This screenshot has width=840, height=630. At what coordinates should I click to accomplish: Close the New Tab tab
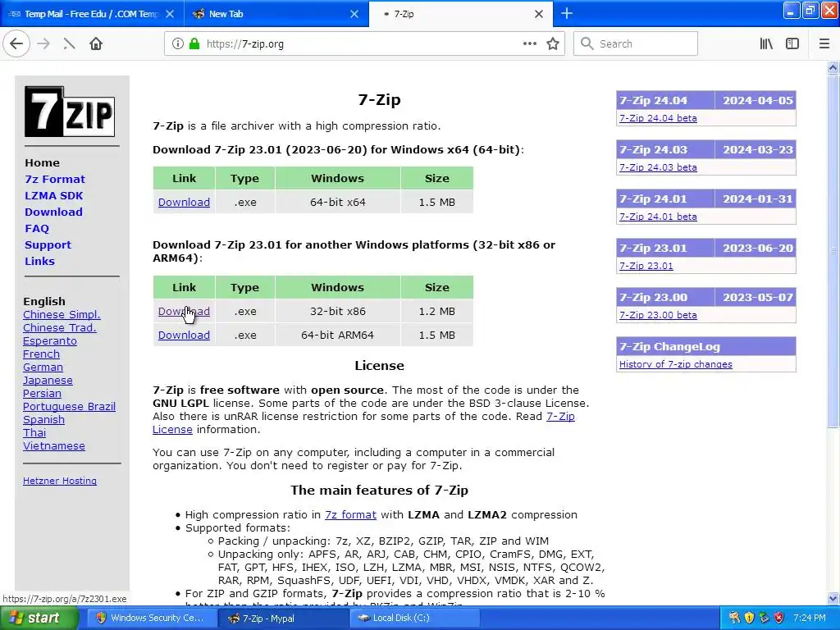(354, 14)
